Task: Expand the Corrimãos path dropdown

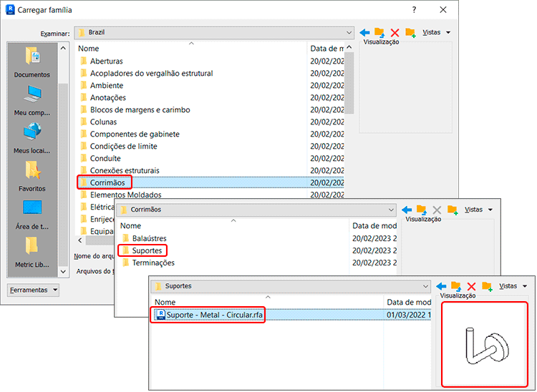Action: click(390, 210)
